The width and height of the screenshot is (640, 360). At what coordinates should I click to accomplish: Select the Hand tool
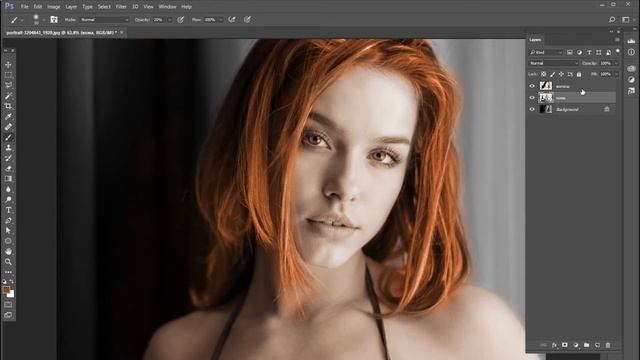point(8,251)
